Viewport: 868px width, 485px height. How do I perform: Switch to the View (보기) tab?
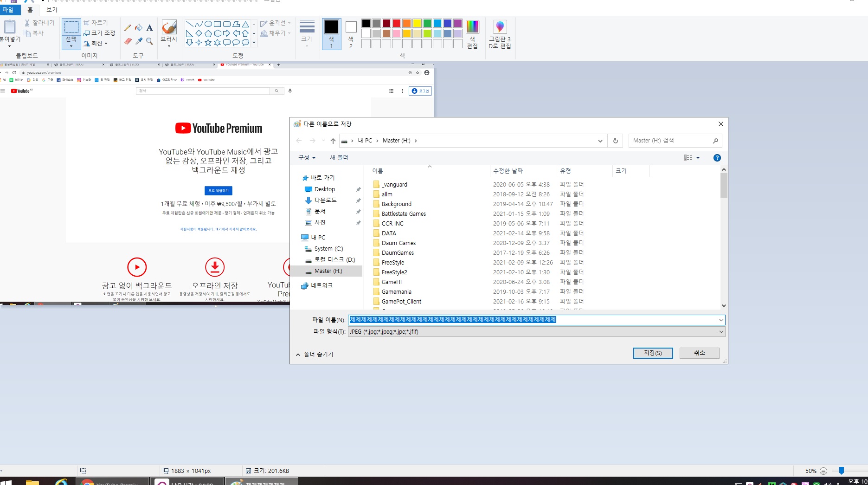point(52,10)
